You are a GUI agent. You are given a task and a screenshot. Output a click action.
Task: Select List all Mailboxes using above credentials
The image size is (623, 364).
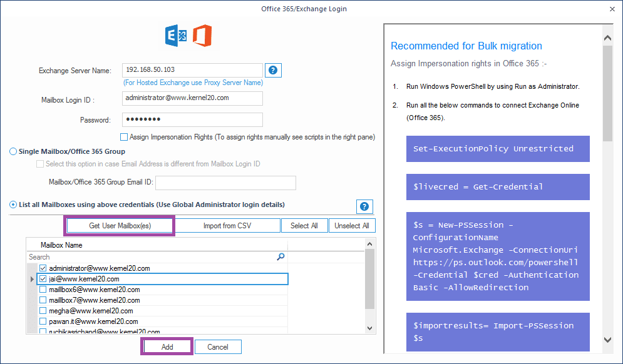[x=14, y=205]
